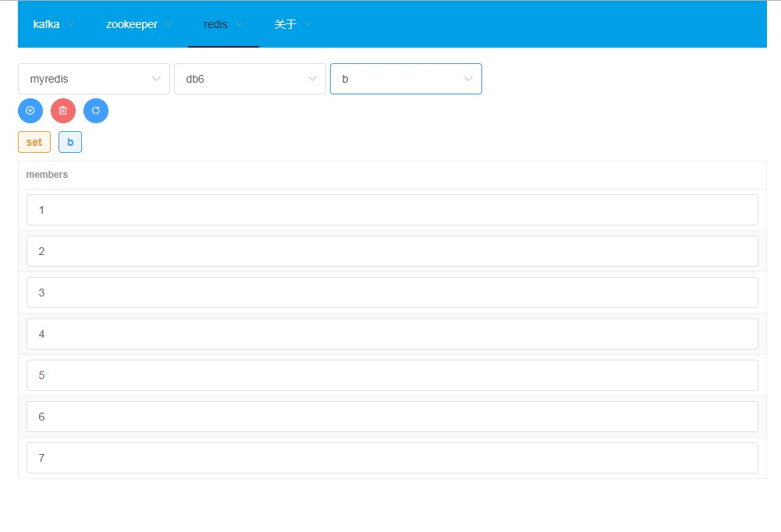Open the 关于 menu in navigation bar

coord(293,24)
